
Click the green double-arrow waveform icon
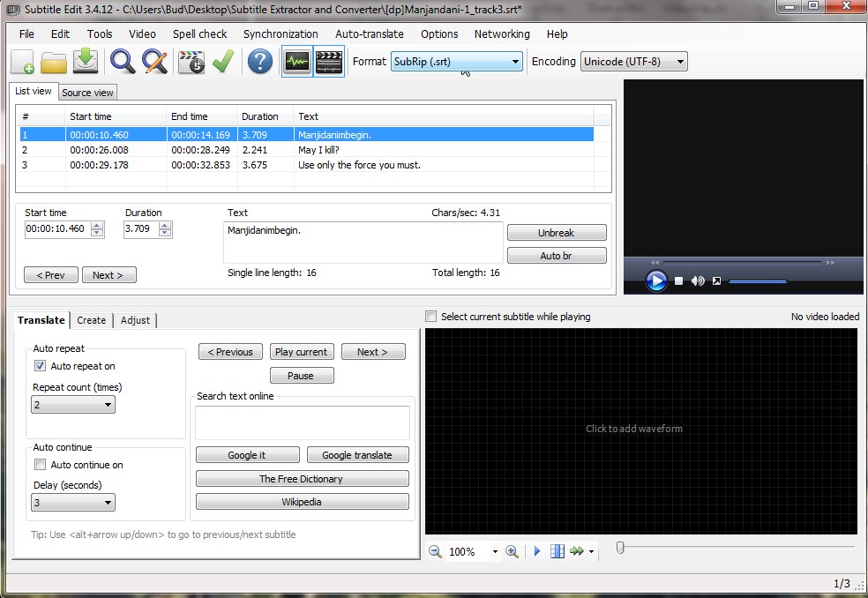tap(577, 551)
